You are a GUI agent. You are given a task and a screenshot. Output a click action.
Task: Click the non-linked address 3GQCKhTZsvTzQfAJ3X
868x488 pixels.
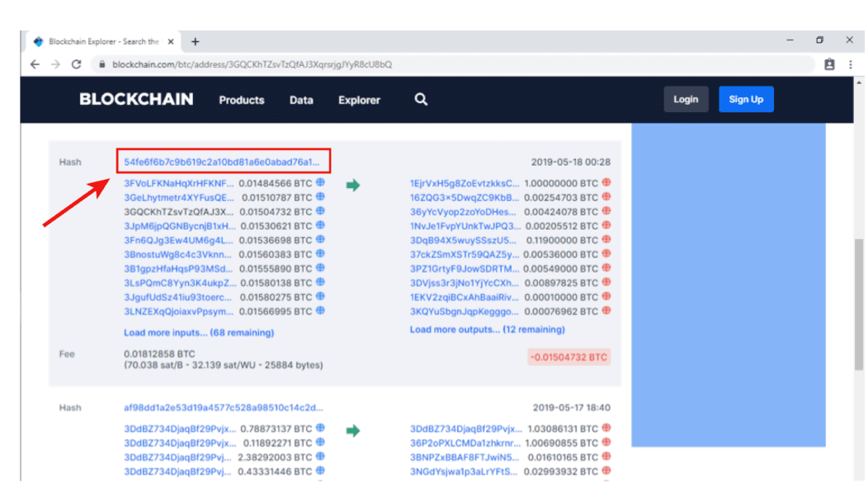[x=179, y=212]
